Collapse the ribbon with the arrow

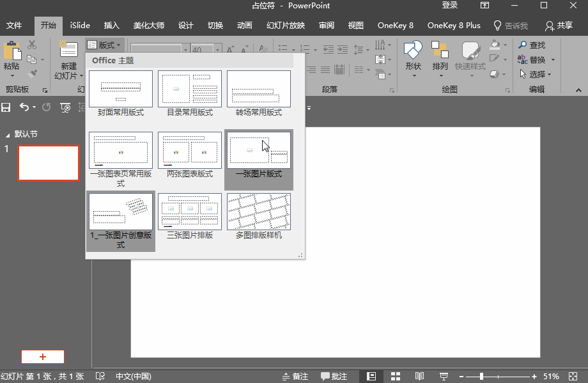[x=578, y=90]
